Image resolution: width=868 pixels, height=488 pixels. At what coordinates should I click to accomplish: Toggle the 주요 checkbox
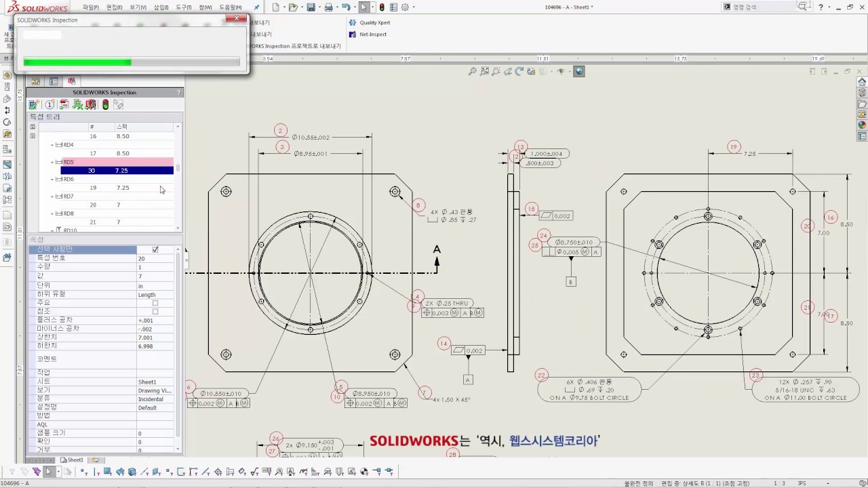tap(155, 303)
